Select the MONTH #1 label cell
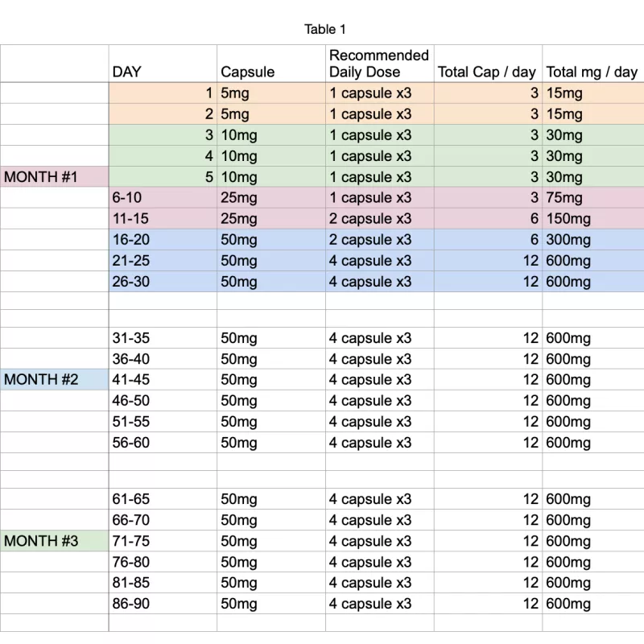This screenshot has height=644, width=644. pos(54,177)
